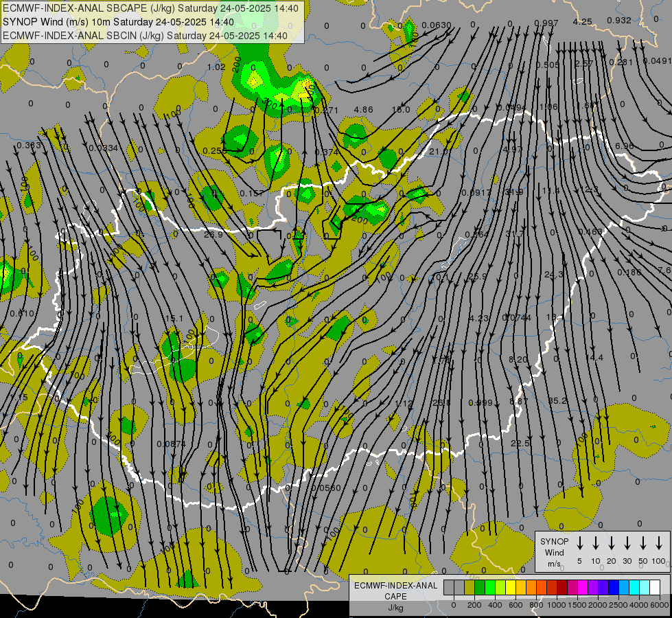This screenshot has width=672, height=618.
Task: Click the map value 21.0
Action: pyautogui.click(x=438, y=152)
